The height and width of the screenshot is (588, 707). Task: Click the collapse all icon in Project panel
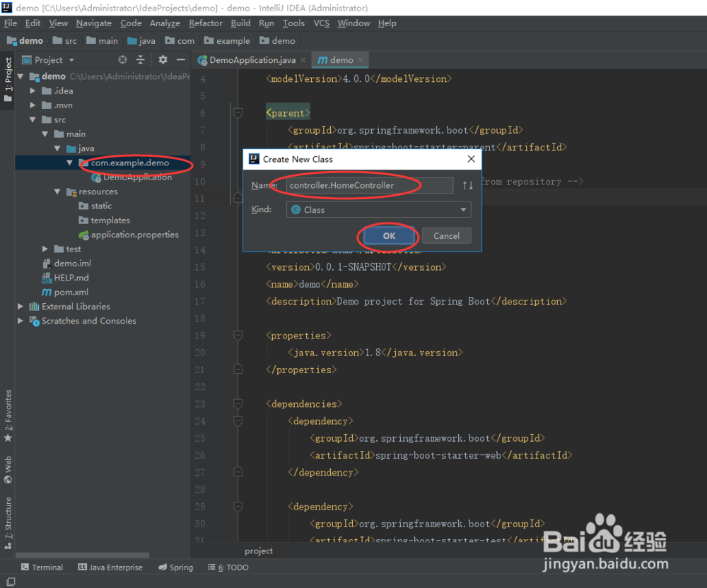(x=141, y=59)
